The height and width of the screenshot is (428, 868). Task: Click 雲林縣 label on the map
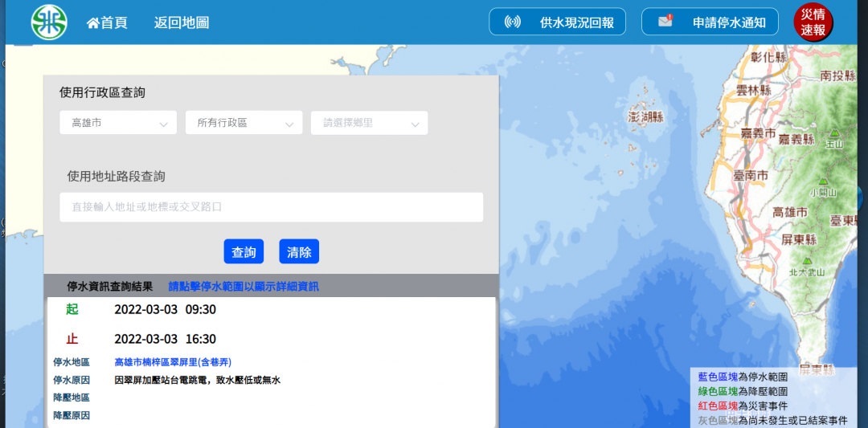coord(754,91)
